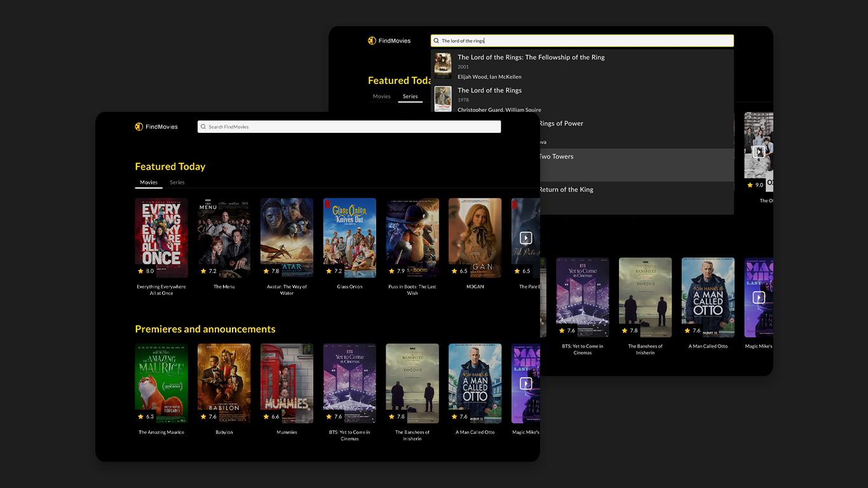Click the FindMovies logo icon
Screen dimensions: 868x488
tap(139, 126)
